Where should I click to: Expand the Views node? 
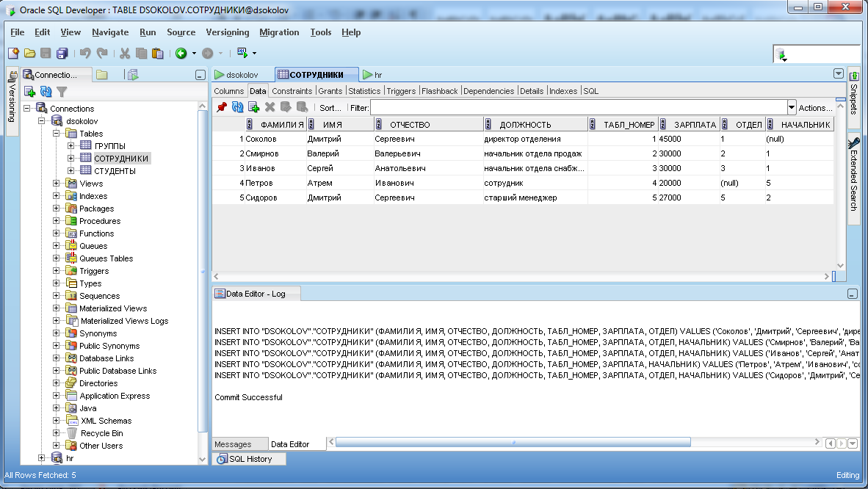(56, 184)
